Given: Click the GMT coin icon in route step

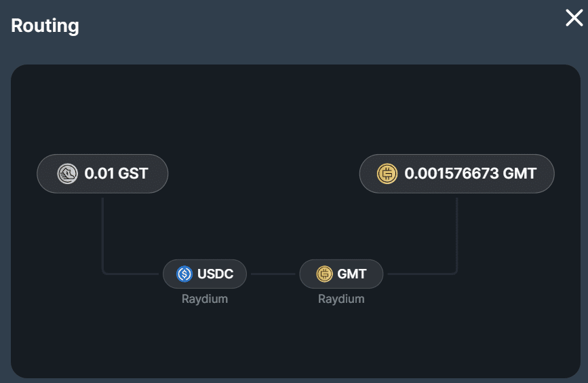Looking at the screenshot, I should point(325,274).
